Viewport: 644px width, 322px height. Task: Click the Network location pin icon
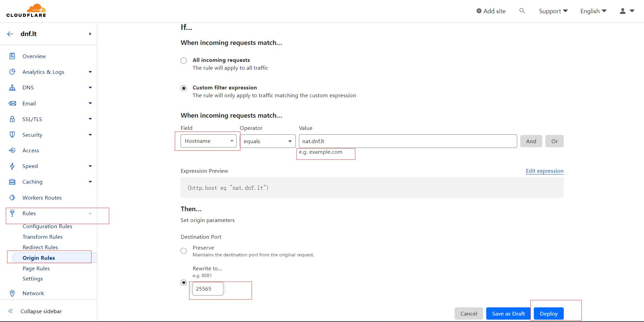[12, 293]
